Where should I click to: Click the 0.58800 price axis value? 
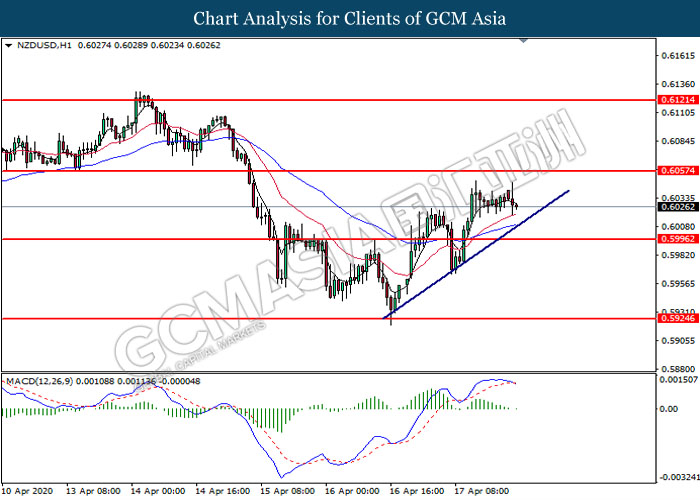[x=678, y=369]
